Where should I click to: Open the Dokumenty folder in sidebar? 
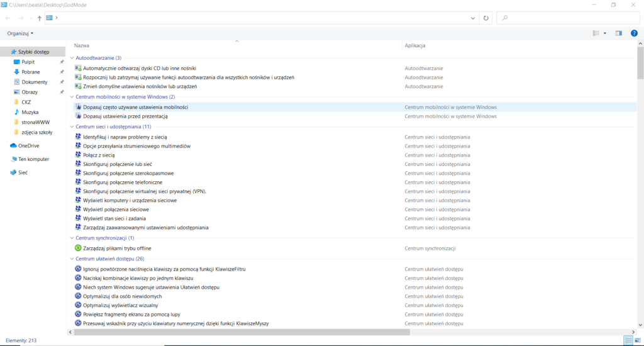pos(35,82)
